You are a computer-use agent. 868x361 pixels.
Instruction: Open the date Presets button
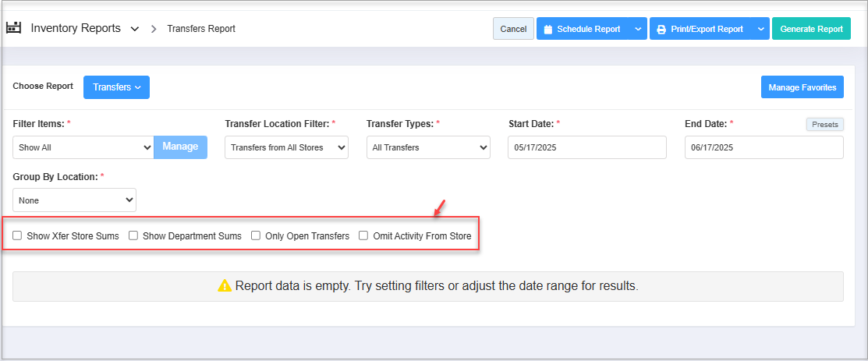pyautogui.click(x=825, y=125)
